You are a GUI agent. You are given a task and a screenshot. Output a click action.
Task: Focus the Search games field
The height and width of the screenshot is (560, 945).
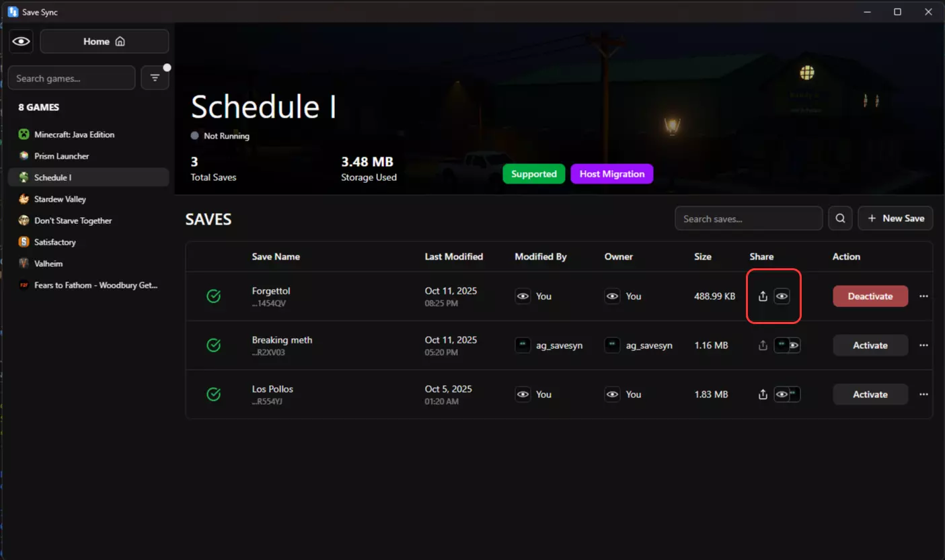pyautogui.click(x=71, y=78)
